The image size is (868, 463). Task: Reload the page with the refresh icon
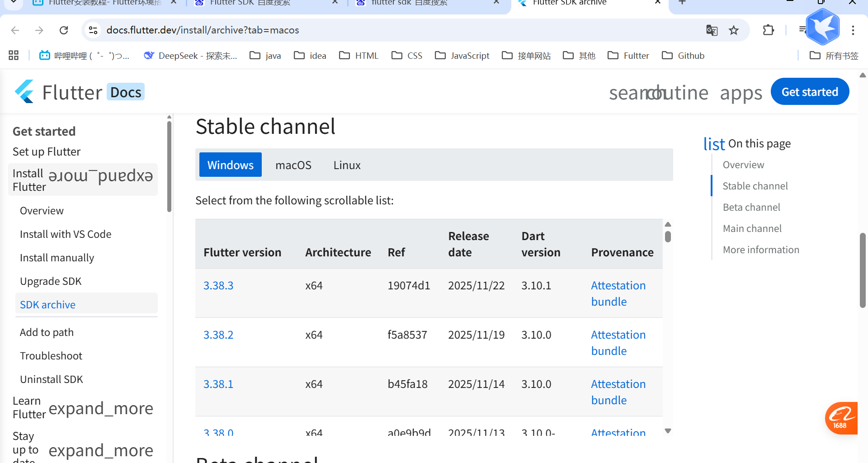pyautogui.click(x=64, y=30)
